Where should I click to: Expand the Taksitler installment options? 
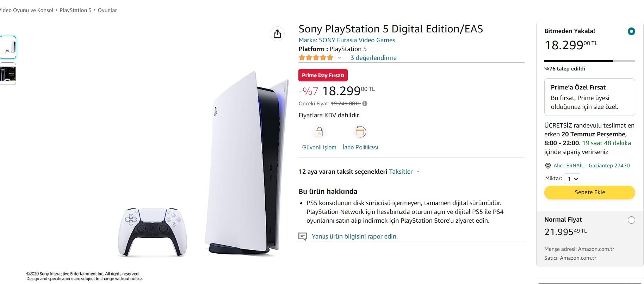(404, 172)
